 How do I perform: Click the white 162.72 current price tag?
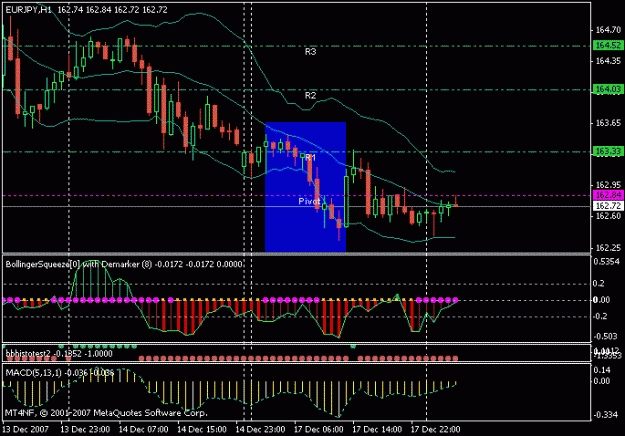click(608, 206)
